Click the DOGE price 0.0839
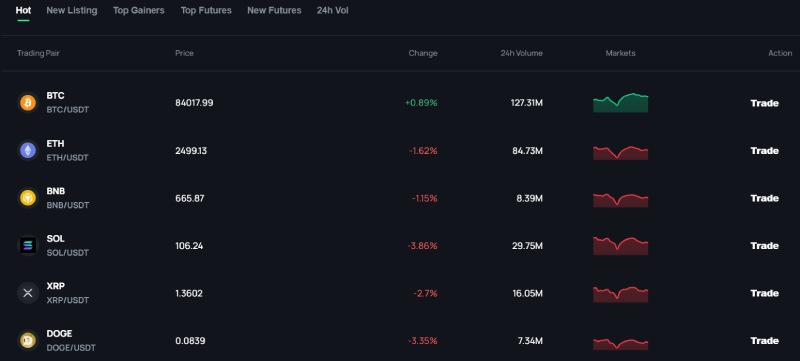Image resolution: width=800 pixels, height=361 pixels. (x=190, y=341)
